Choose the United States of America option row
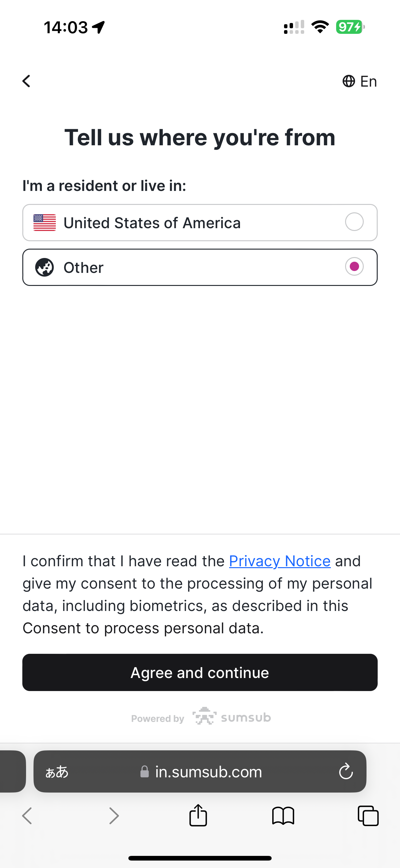The width and height of the screenshot is (400, 868). click(x=200, y=222)
